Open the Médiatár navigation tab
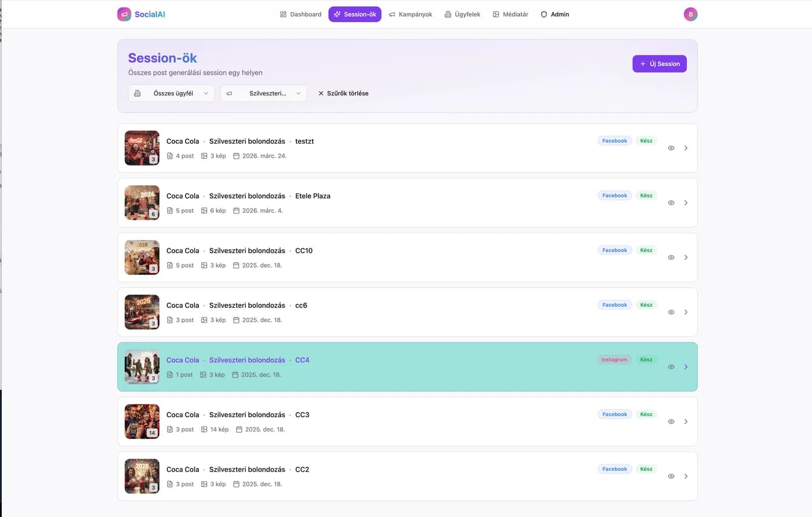This screenshot has width=812, height=517. click(510, 14)
